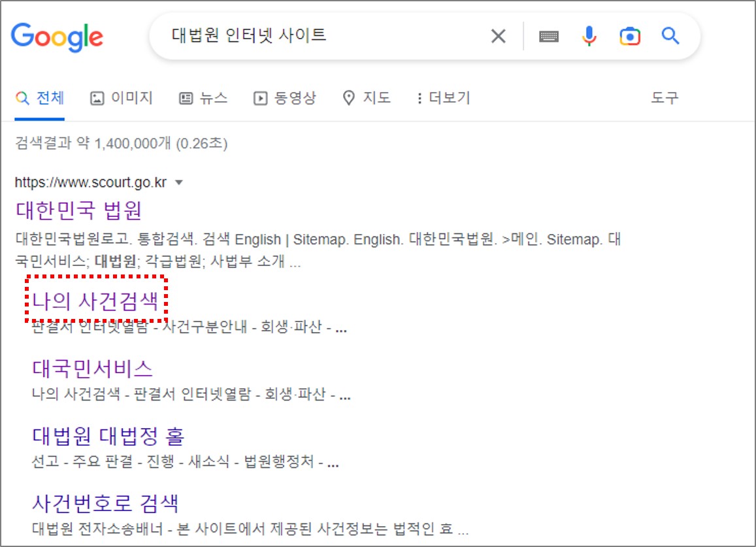The height and width of the screenshot is (547, 756).
Task: Start voice search with microphone icon
Action: 589,36
